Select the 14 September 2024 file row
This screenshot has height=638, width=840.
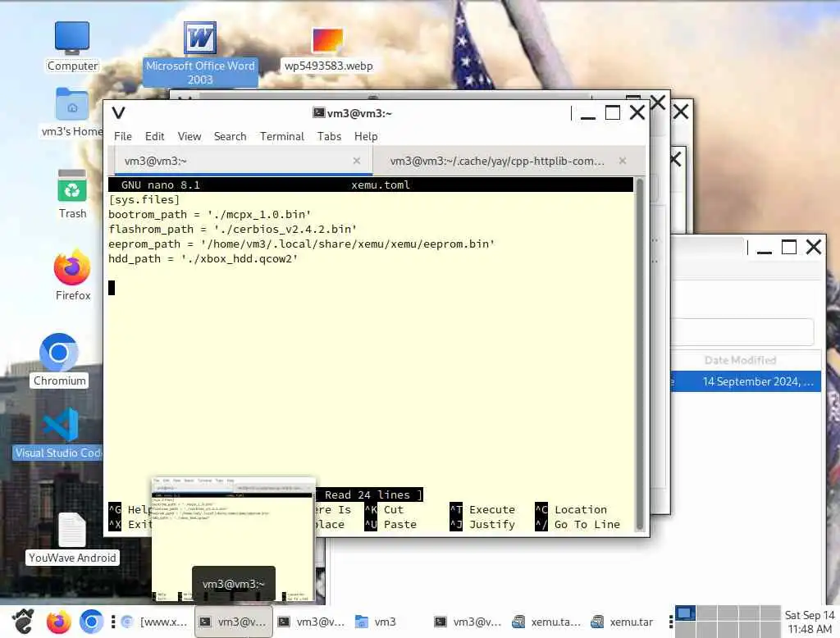click(746, 381)
